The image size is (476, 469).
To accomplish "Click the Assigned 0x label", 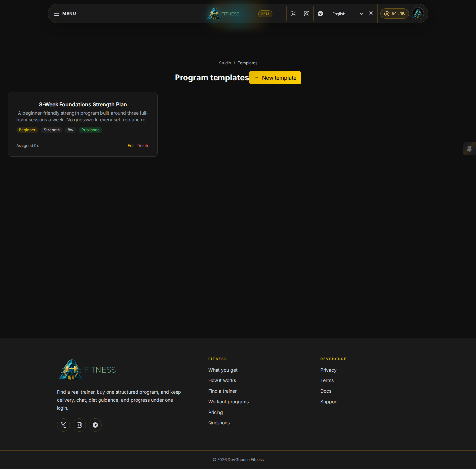I will click(x=27, y=146).
